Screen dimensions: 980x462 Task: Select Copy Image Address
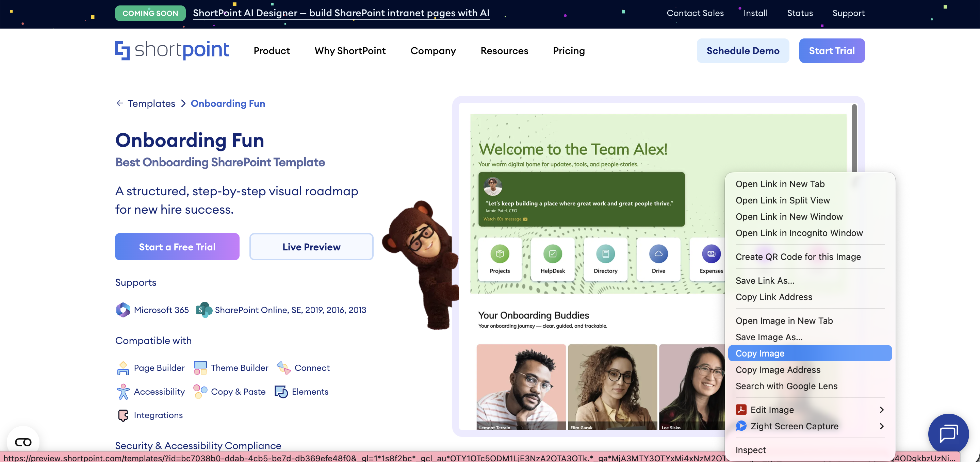click(x=810, y=369)
